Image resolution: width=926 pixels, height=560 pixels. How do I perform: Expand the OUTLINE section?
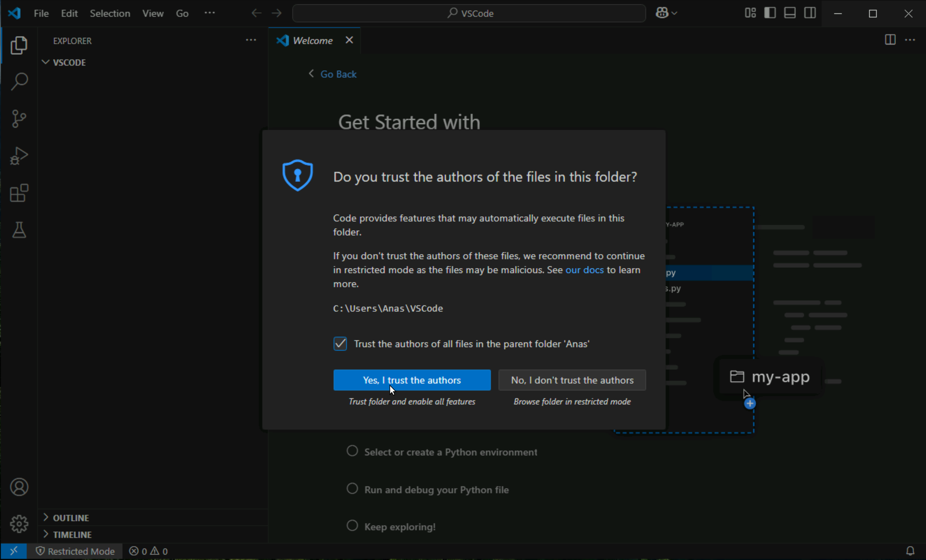(71, 518)
